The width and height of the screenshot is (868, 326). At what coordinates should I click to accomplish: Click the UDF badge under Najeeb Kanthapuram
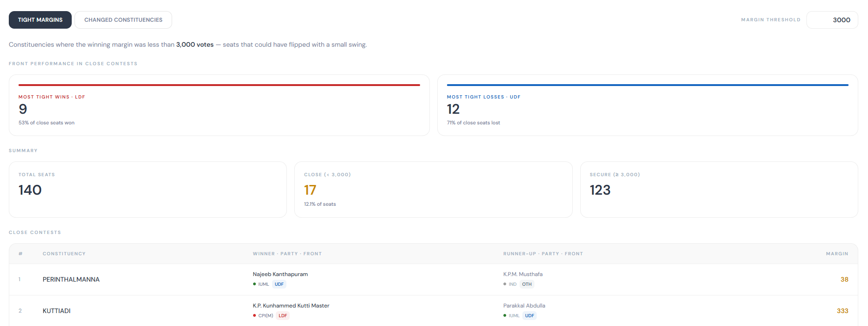point(279,284)
